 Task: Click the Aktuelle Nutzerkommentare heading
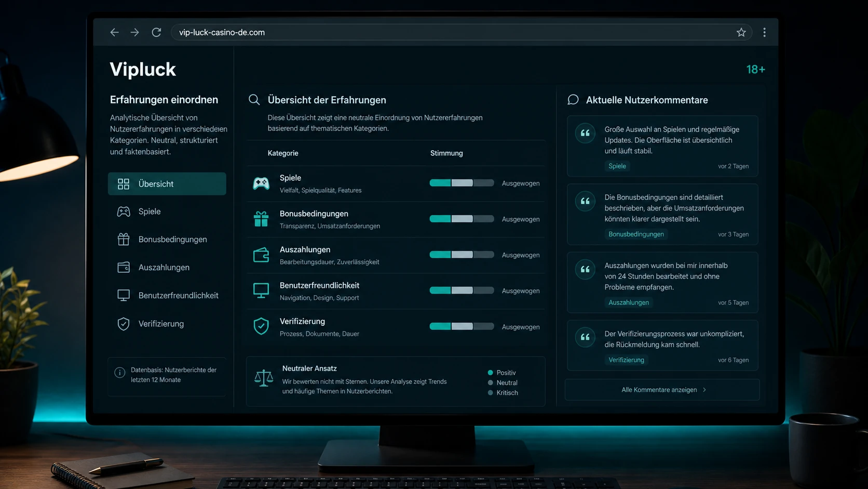647,100
